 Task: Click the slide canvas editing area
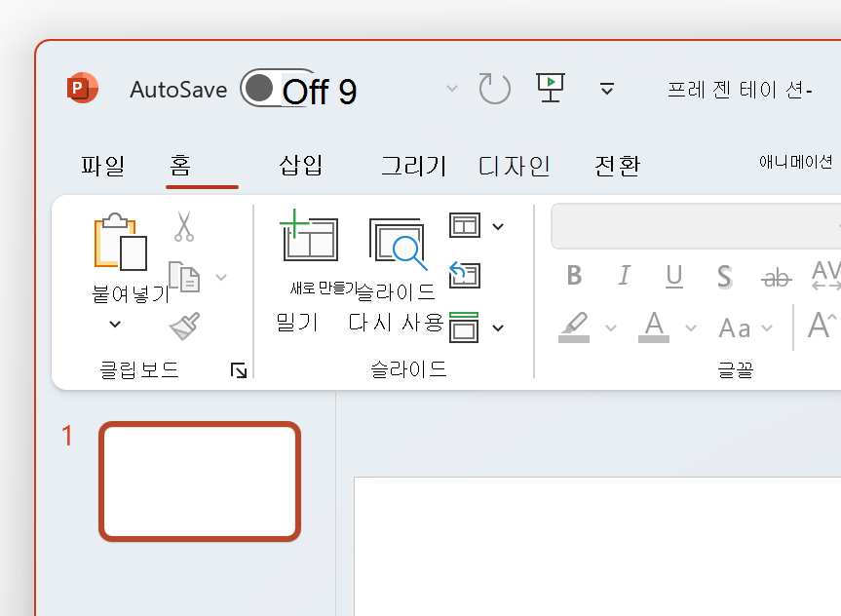(x=597, y=546)
